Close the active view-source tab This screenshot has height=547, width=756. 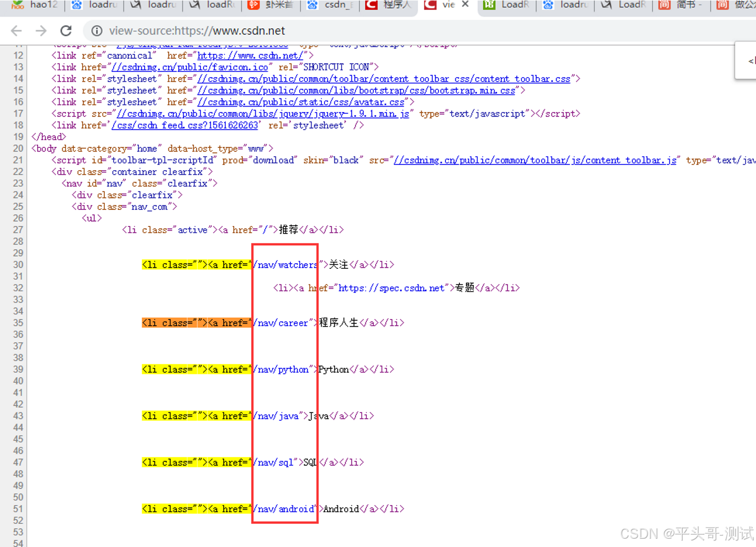[465, 5]
